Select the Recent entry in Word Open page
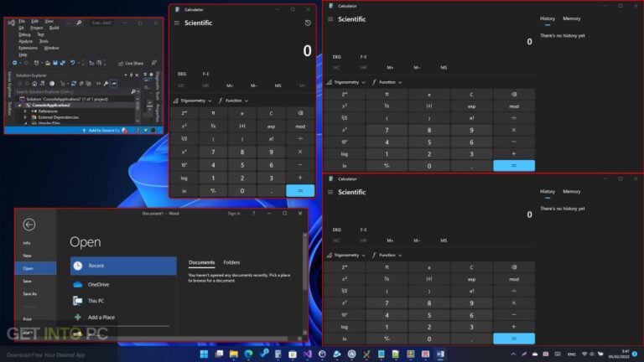Image resolution: width=644 pixels, height=362 pixels. click(123, 266)
